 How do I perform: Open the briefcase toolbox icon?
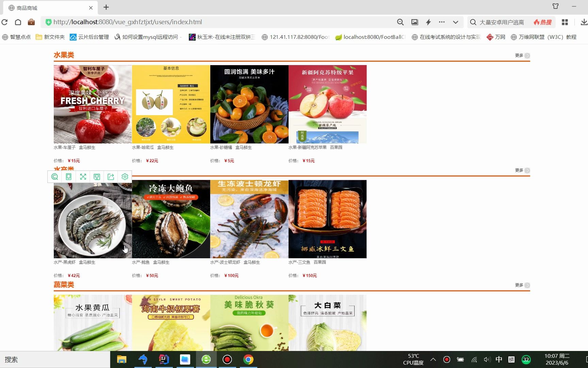[31, 22]
